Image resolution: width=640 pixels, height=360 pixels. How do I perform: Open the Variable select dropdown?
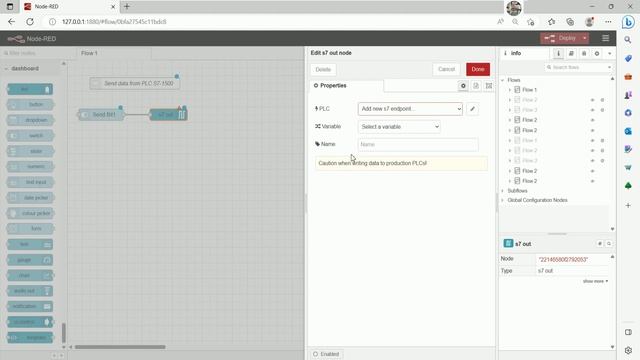click(x=400, y=127)
